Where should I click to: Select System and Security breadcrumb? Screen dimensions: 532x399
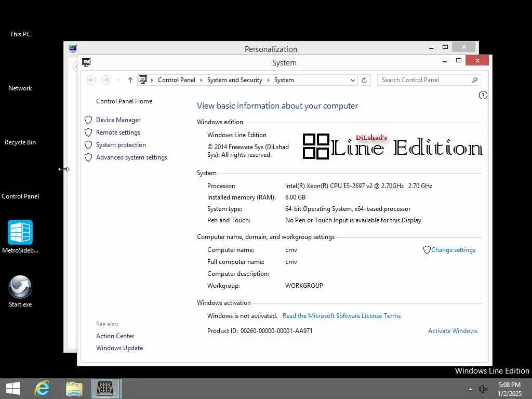[234, 80]
